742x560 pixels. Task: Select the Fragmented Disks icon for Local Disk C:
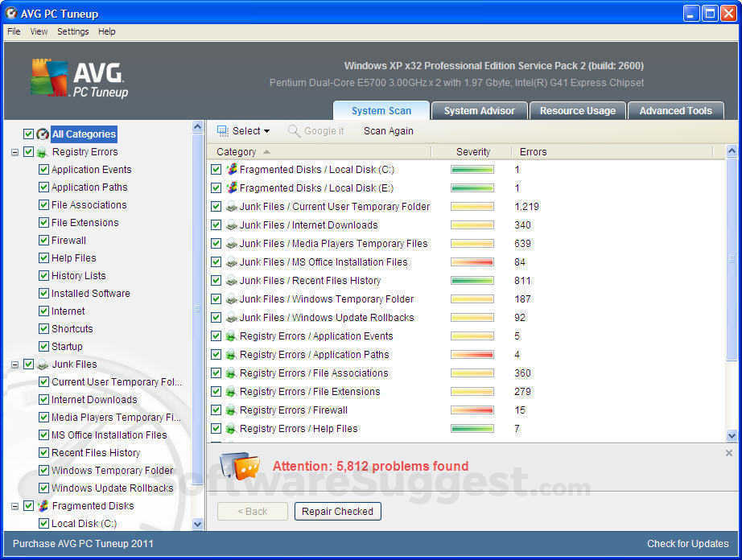[233, 169]
